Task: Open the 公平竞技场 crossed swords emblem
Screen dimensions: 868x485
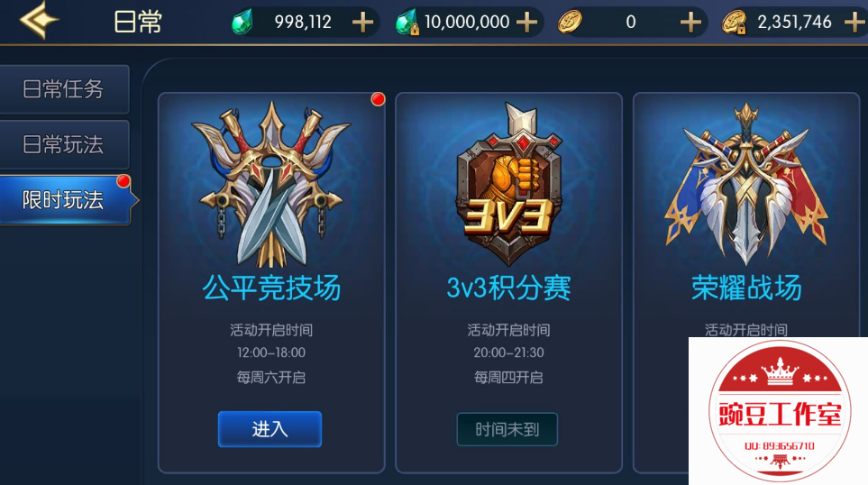Action: [271, 185]
